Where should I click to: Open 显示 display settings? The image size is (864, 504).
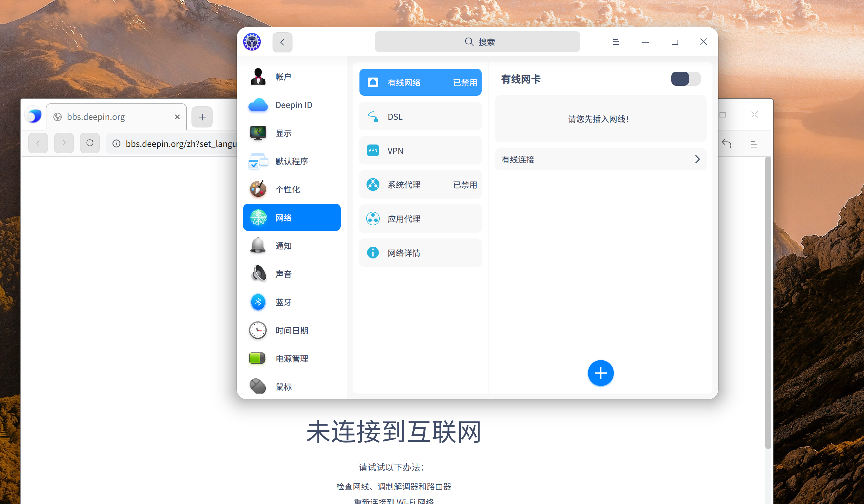(258, 133)
